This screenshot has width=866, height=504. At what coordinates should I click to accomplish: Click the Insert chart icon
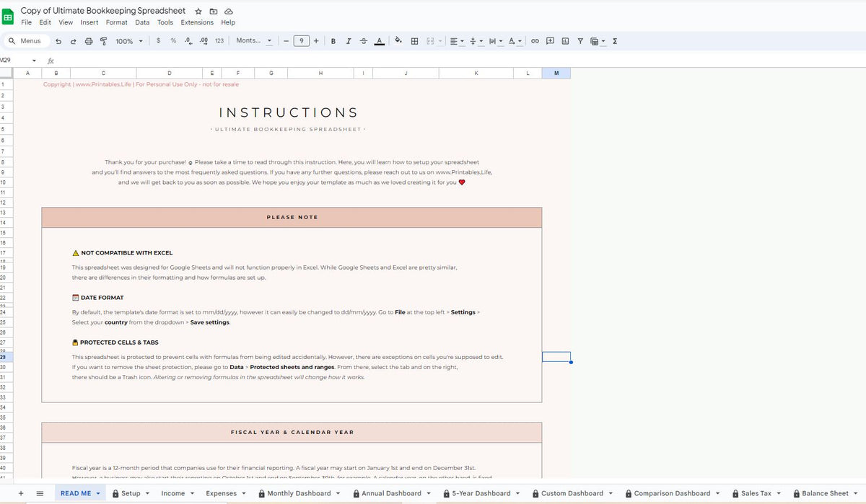point(565,40)
